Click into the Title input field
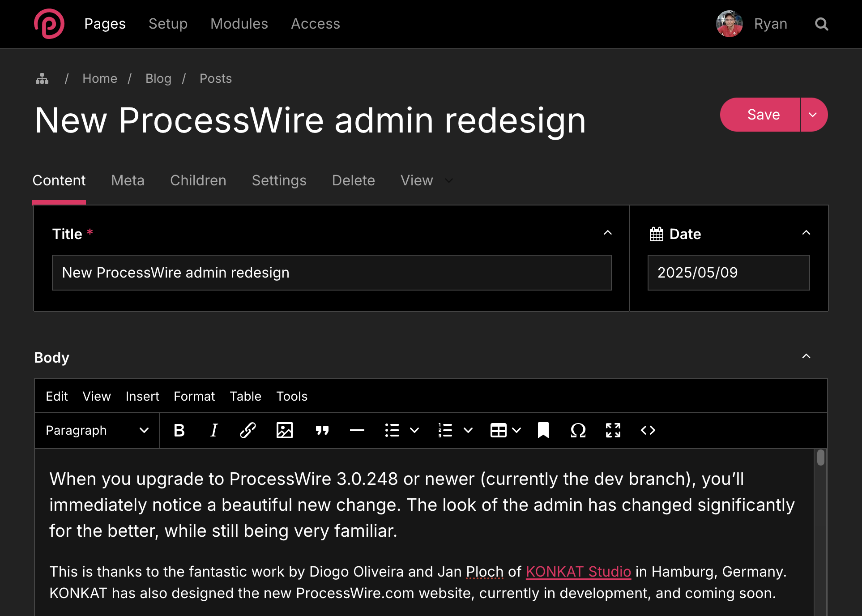This screenshot has width=862, height=616. coord(332,273)
